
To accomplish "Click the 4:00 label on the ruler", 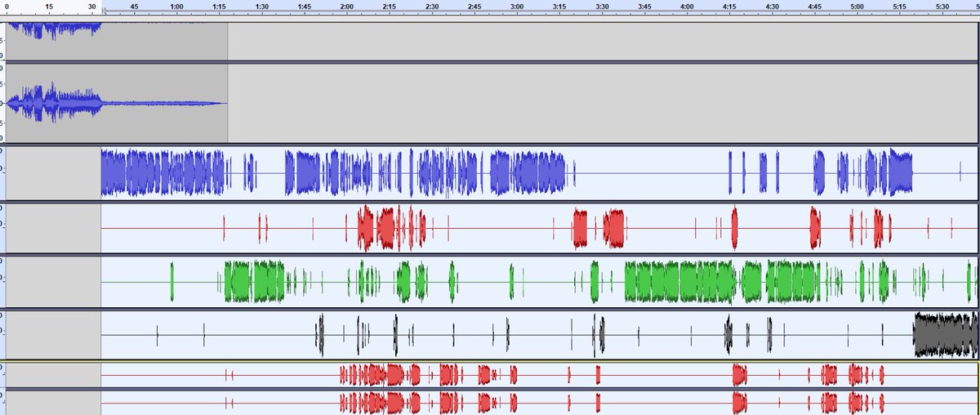I will click(686, 6).
